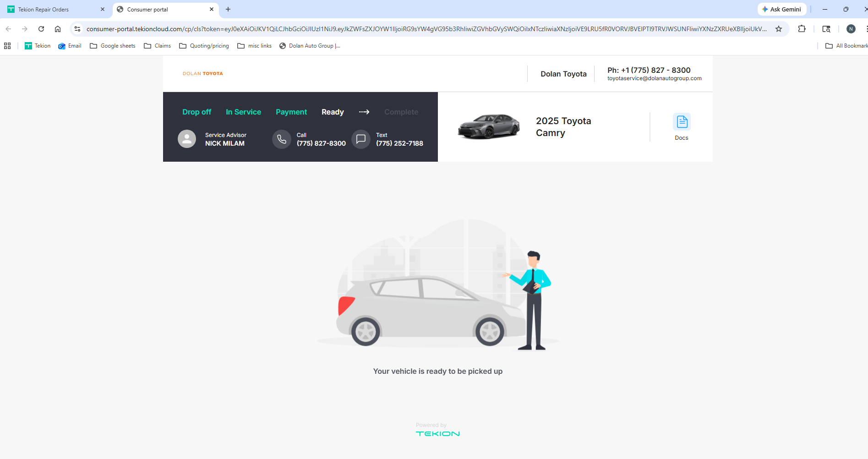Image resolution: width=868 pixels, height=459 pixels.
Task: Expand the All Bookmarks folder
Action: tap(846, 46)
